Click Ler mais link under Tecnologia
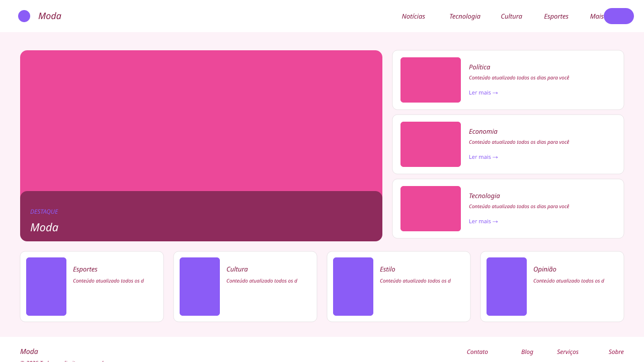 click(x=483, y=221)
